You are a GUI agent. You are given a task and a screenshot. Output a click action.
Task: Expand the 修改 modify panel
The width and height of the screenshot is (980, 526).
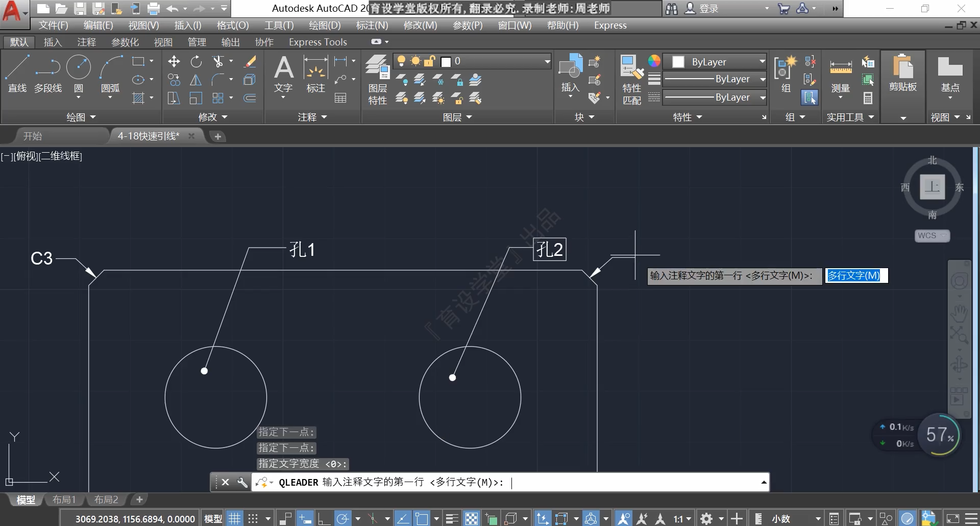(x=213, y=117)
